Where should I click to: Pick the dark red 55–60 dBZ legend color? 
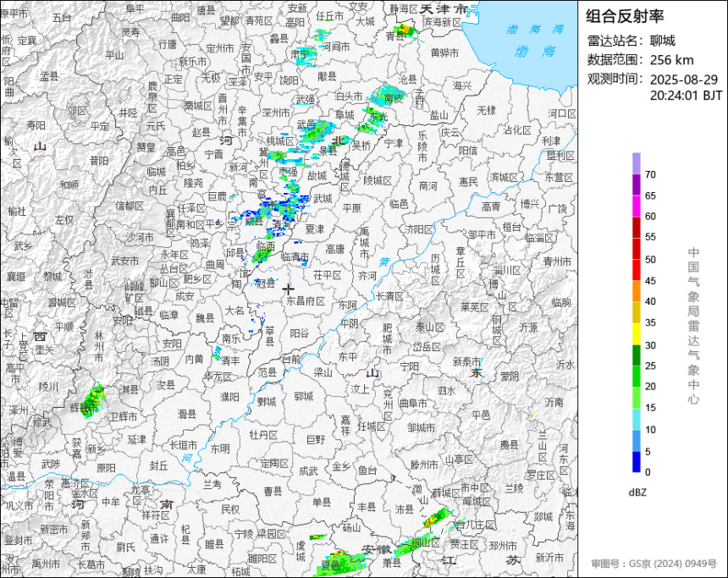tap(636, 228)
